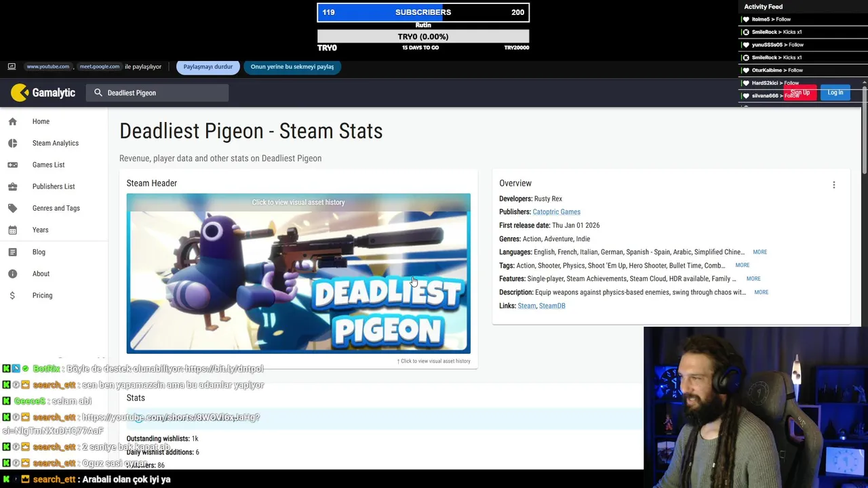Click the Catoptric Games publisher link
This screenshot has width=868, height=488.
556,212
